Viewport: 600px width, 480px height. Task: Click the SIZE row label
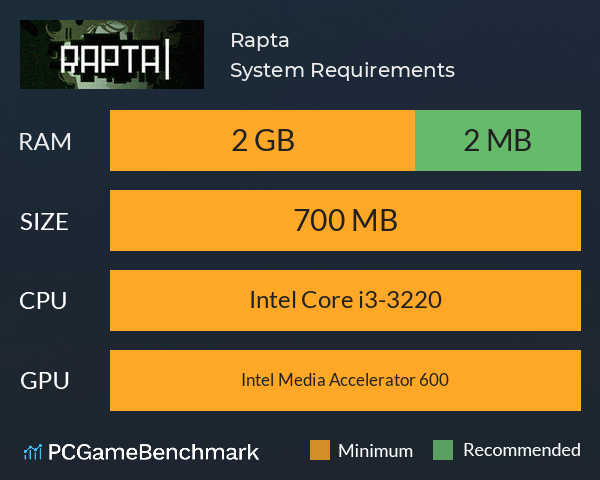[44, 222]
